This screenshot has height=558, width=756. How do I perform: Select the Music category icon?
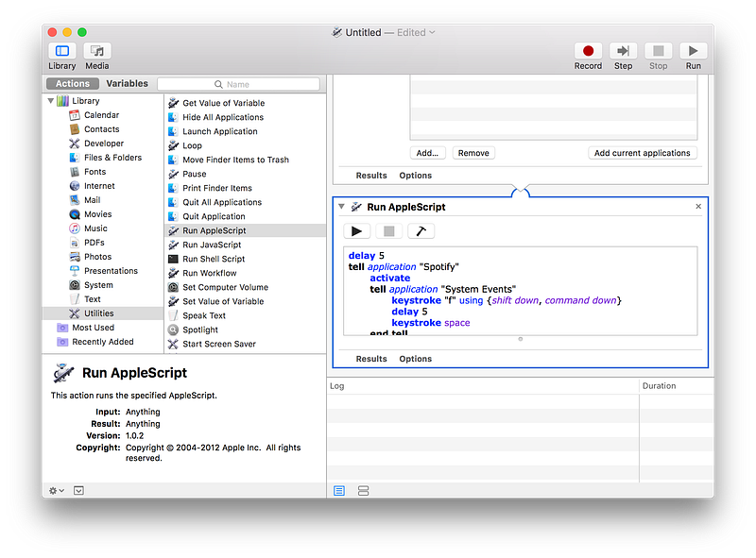coord(75,228)
